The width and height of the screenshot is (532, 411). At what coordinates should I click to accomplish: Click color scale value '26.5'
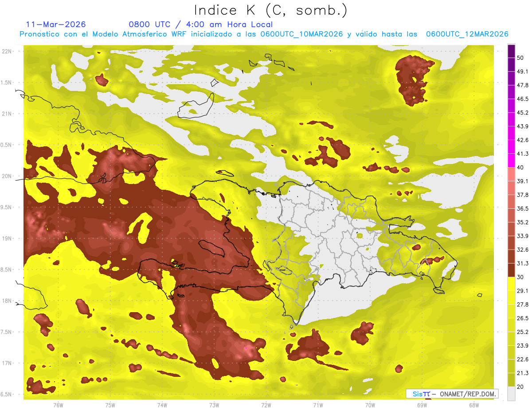522,318
